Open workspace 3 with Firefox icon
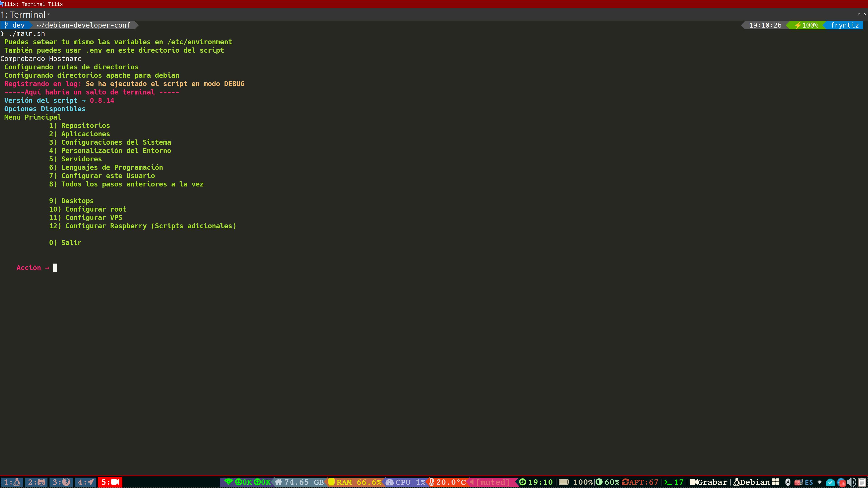The height and width of the screenshot is (488, 868). click(61, 482)
